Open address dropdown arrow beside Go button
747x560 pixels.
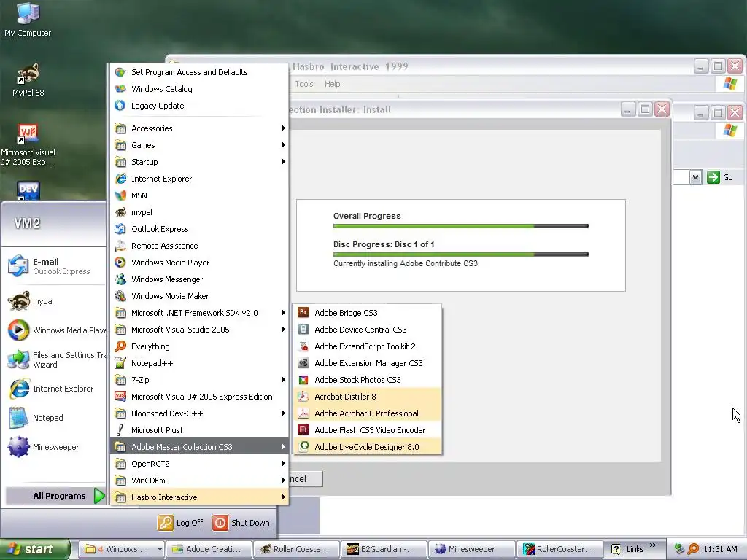[695, 177]
